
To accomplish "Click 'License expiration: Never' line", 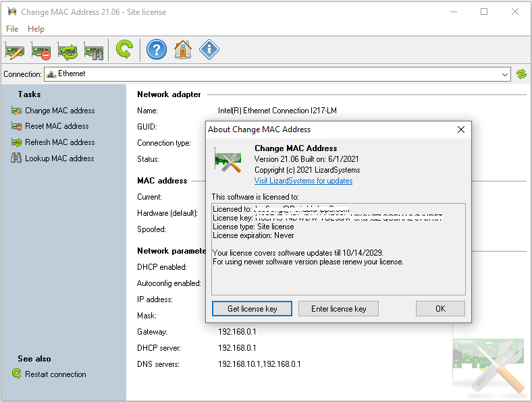I will pyautogui.click(x=253, y=235).
